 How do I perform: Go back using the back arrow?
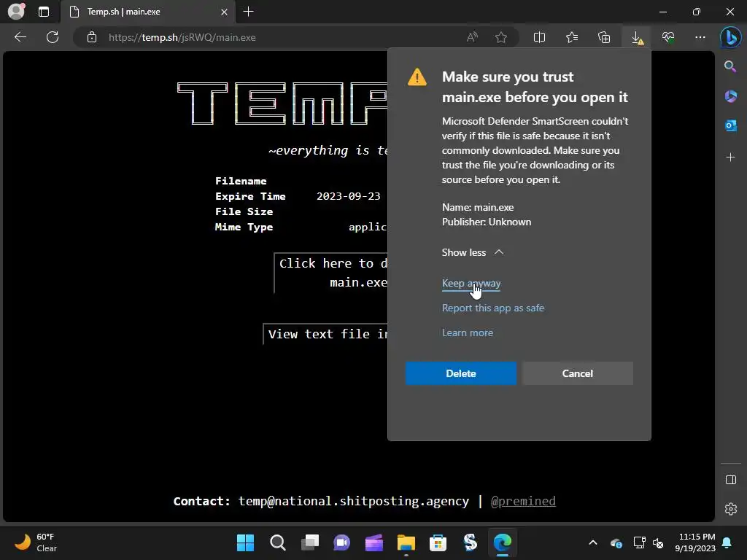click(x=20, y=37)
